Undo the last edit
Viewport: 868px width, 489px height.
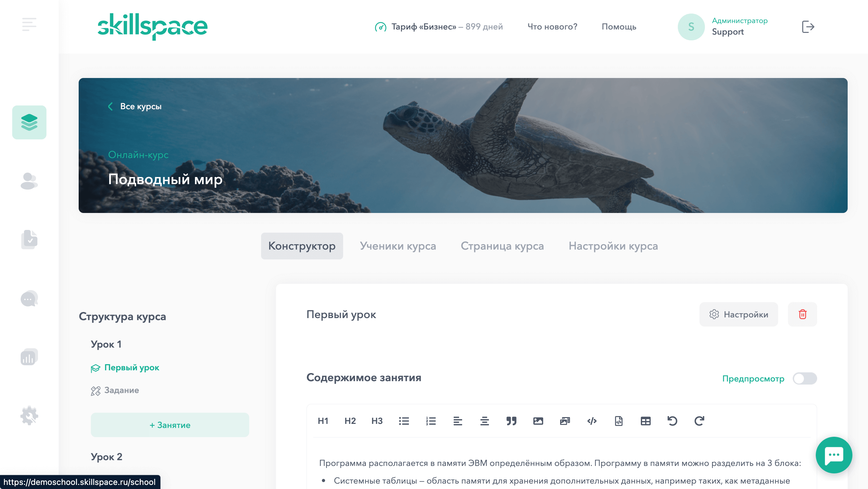tap(672, 421)
